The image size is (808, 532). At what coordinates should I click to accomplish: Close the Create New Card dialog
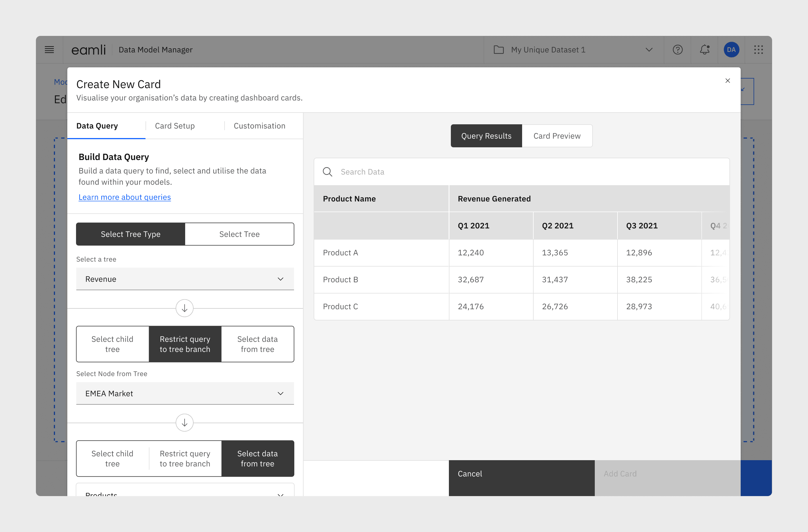point(727,81)
